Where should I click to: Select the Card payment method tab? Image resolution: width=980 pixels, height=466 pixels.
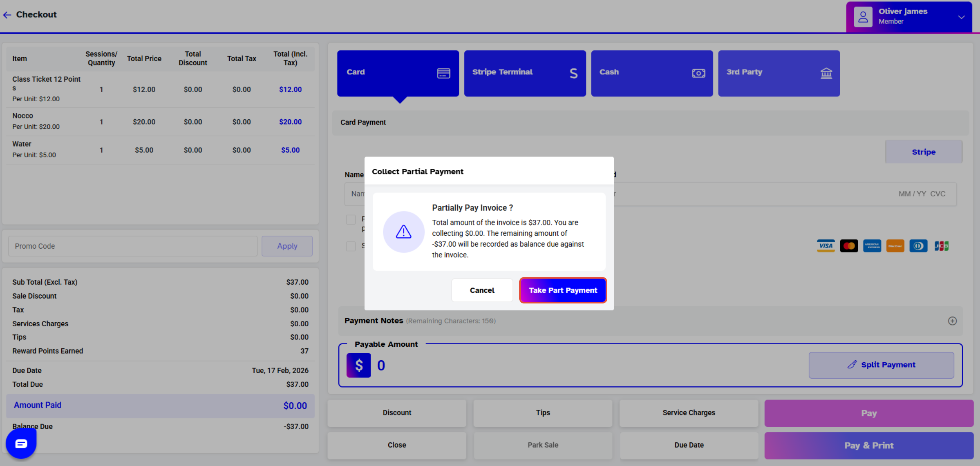pyautogui.click(x=398, y=73)
